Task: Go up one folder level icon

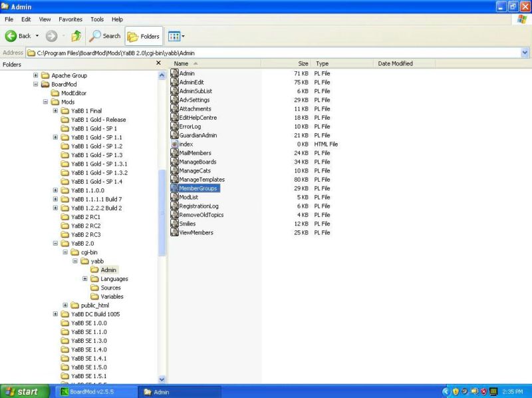Action: tap(76, 36)
